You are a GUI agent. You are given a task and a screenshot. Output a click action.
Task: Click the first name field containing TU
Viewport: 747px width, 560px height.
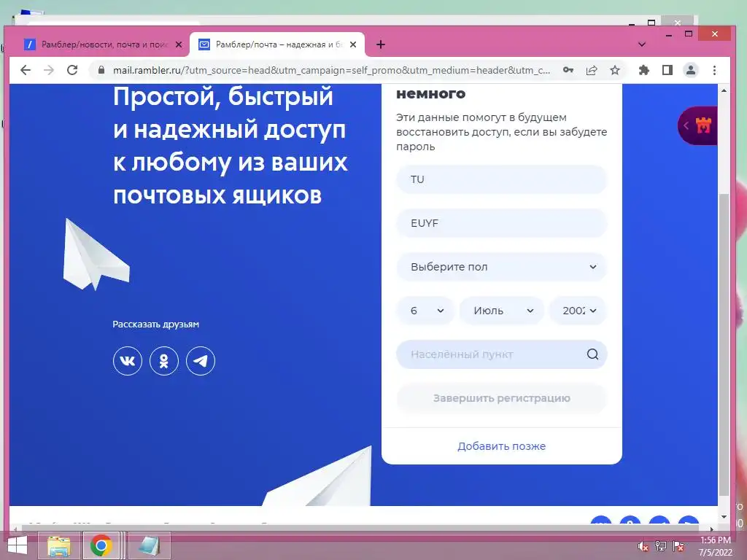(502, 179)
